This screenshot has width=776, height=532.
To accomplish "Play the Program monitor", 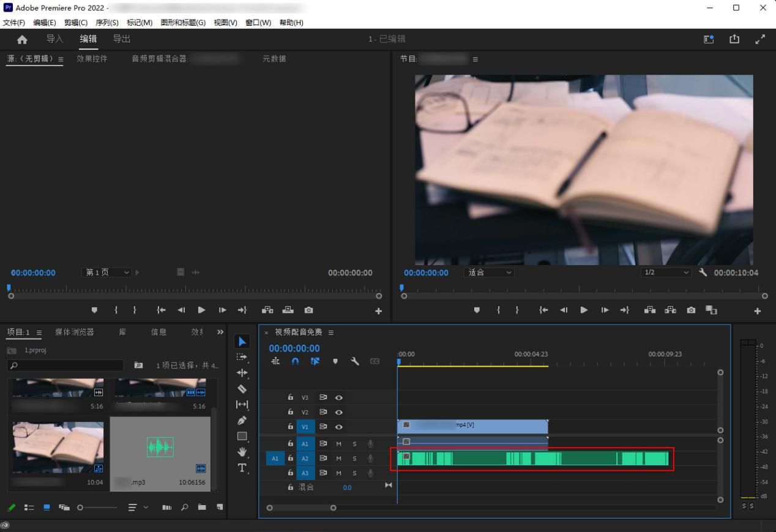I will (584, 310).
